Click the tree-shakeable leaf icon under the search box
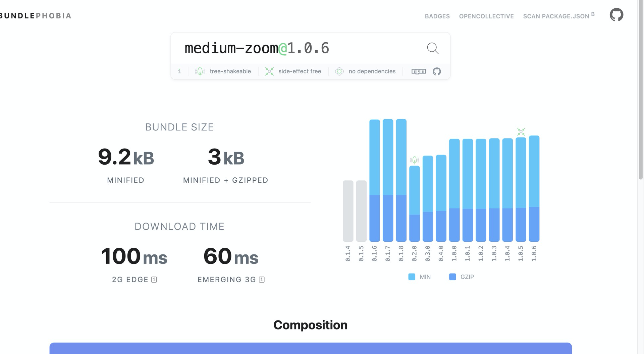The width and height of the screenshot is (644, 354). [x=200, y=71]
